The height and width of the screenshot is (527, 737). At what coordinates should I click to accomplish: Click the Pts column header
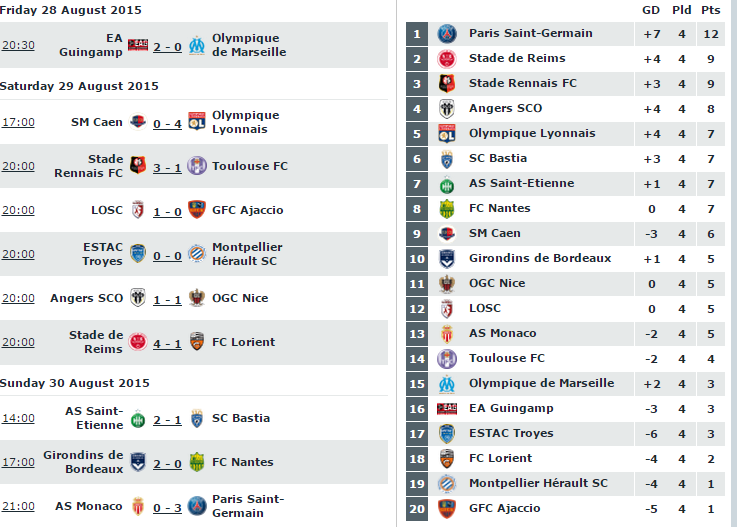pos(711,10)
